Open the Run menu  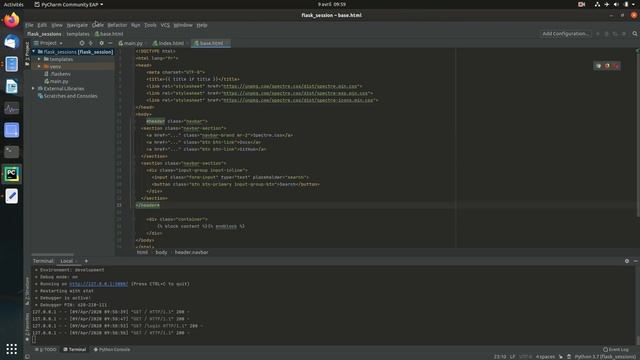(x=136, y=25)
